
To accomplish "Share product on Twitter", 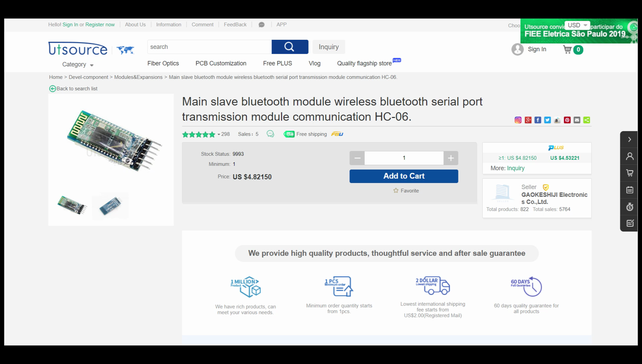I will click(547, 120).
